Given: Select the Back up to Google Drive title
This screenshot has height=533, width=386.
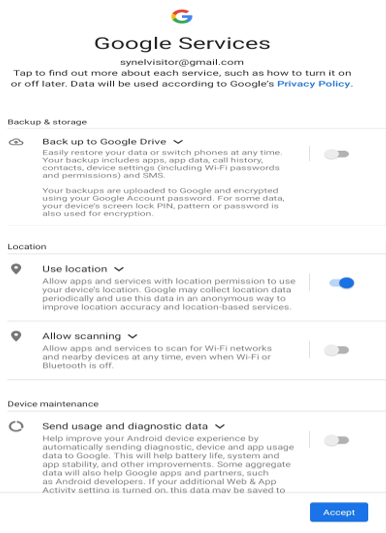Looking at the screenshot, I should [104, 142].
